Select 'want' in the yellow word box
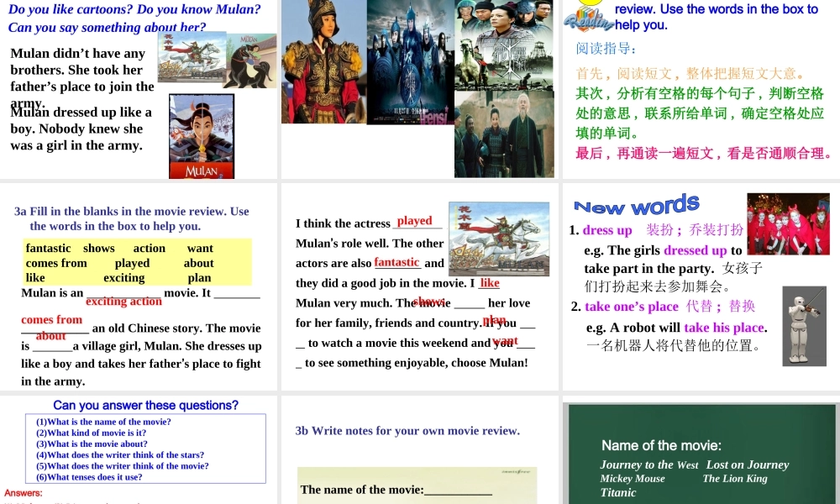 click(x=201, y=248)
